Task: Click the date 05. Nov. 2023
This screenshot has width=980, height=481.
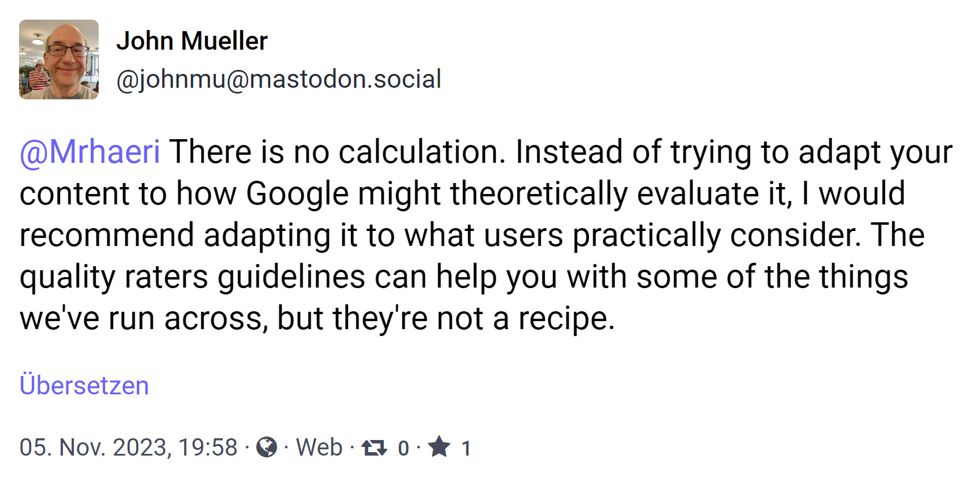Action: point(95,448)
